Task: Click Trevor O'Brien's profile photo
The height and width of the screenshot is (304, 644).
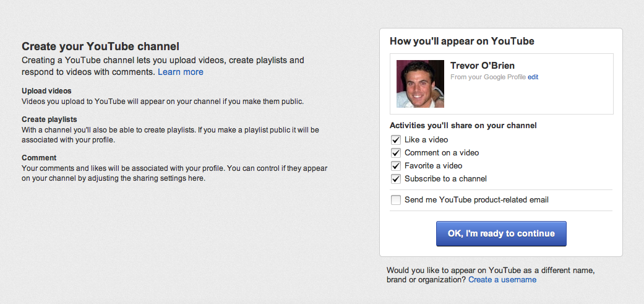Action: (x=420, y=84)
